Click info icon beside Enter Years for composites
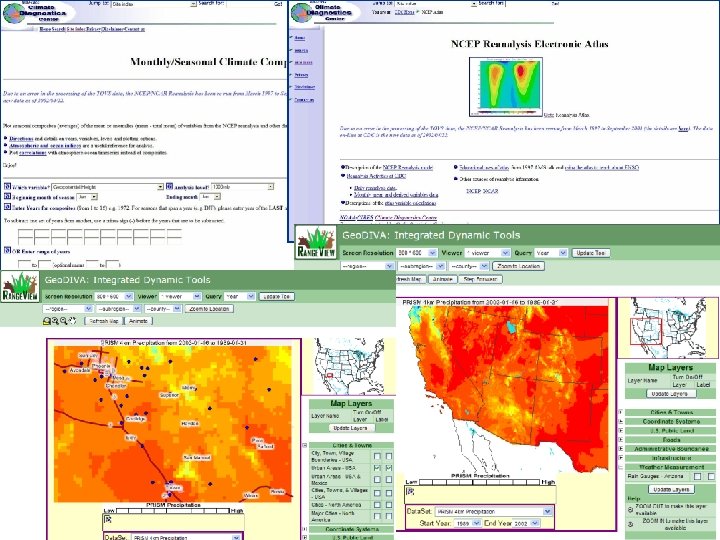This screenshot has height=540, width=720. pyautogui.click(x=7, y=207)
